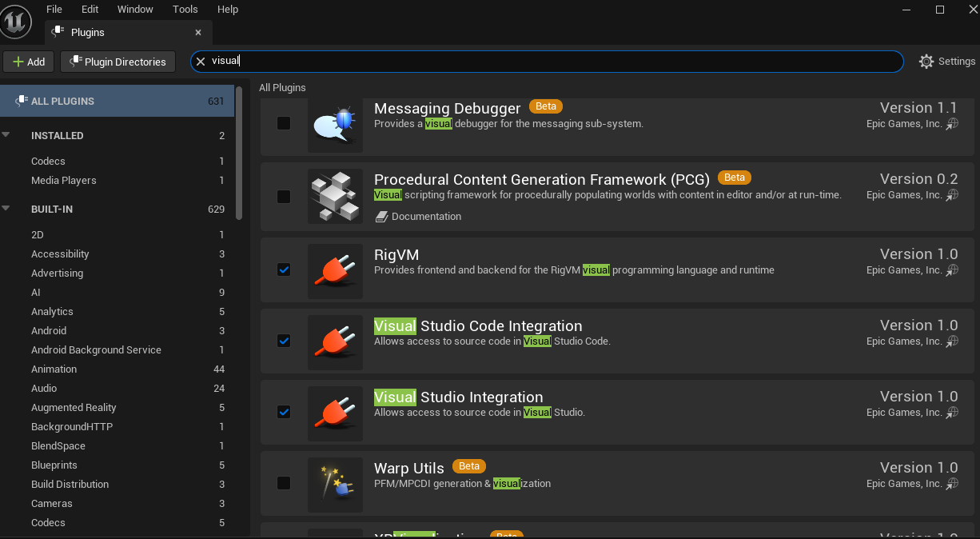This screenshot has height=539, width=980.
Task: Close the Plugins tab
Action: pos(198,33)
